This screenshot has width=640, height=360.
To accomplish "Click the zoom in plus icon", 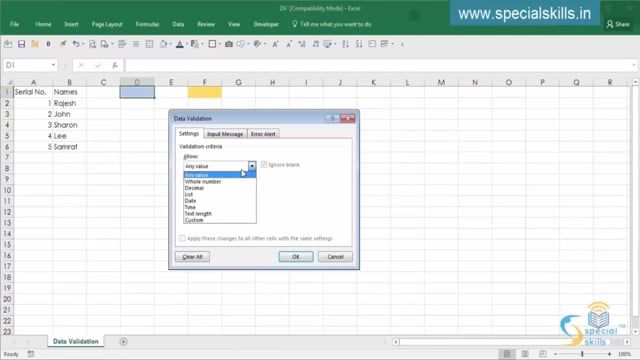I will (x=609, y=354).
